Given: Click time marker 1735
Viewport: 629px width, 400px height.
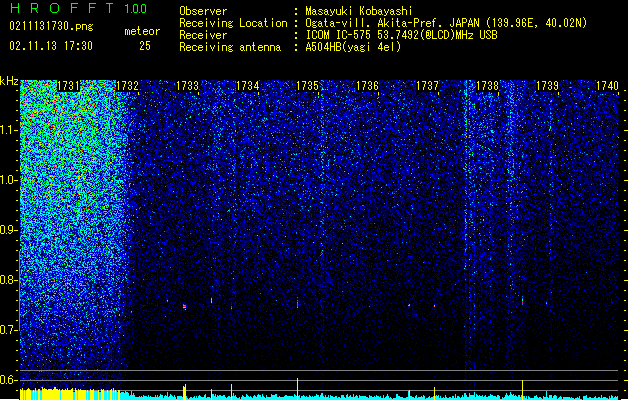Looking at the screenshot, I should coord(307,86).
